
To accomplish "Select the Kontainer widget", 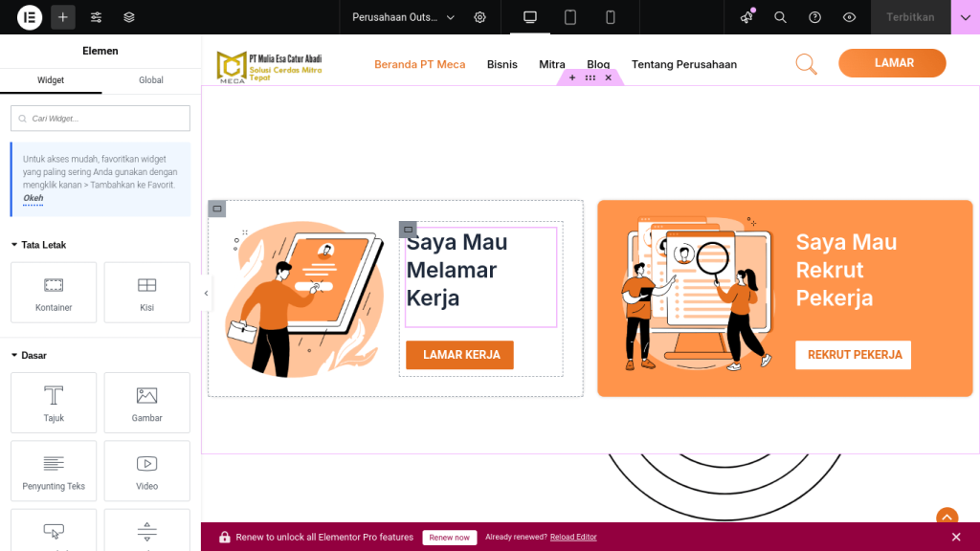I will 54,293.
